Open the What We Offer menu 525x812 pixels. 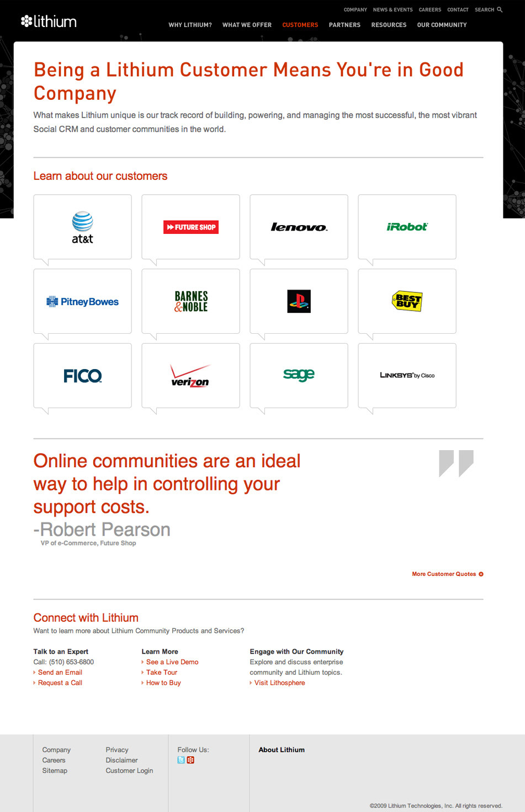(x=247, y=25)
